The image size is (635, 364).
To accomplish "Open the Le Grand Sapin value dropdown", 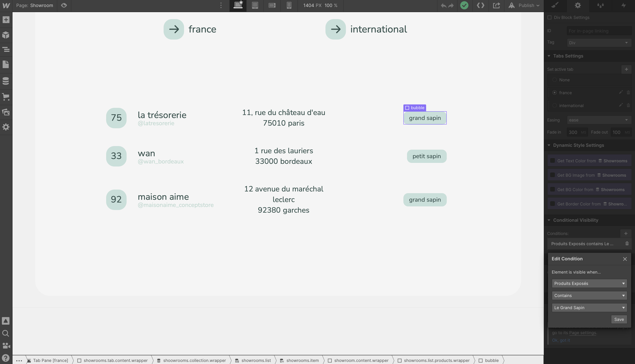I will click(589, 307).
